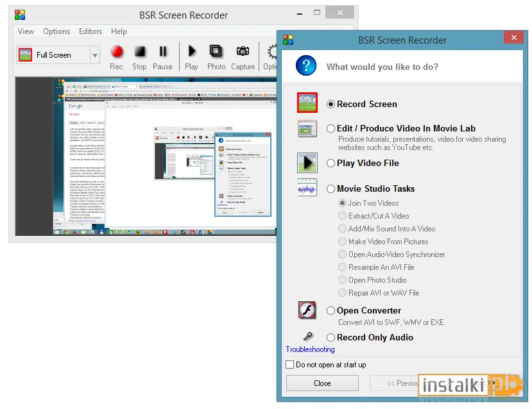Click the main window's app logo icon

pos(20,15)
